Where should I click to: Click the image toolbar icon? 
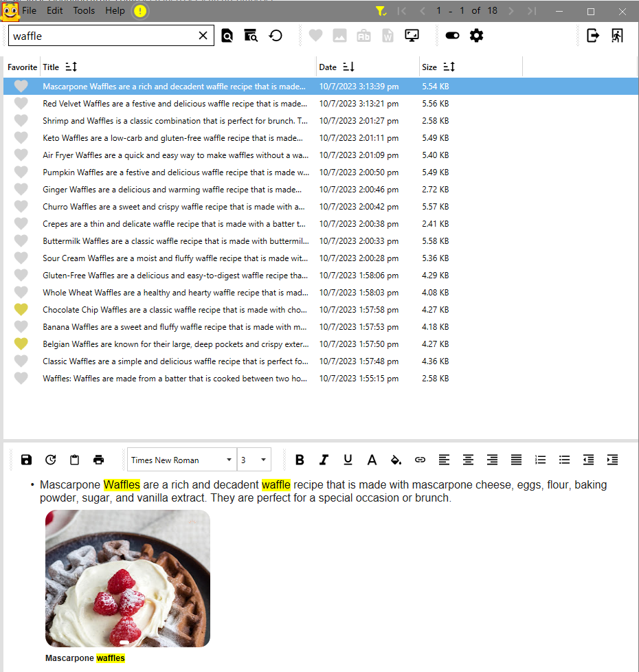339,36
